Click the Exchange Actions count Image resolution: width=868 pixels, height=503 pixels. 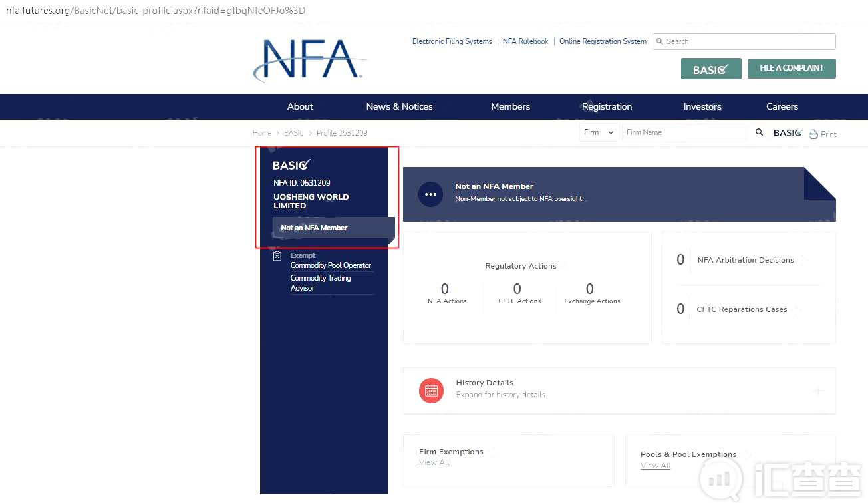tap(590, 289)
